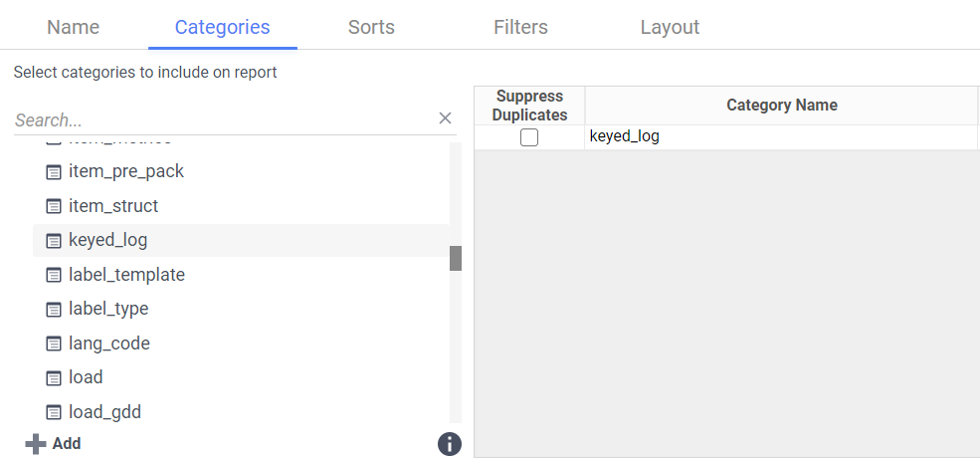This screenshot has width=980, height=458.
Task: Click the item_pre_pack table icon
Action: 54,172
